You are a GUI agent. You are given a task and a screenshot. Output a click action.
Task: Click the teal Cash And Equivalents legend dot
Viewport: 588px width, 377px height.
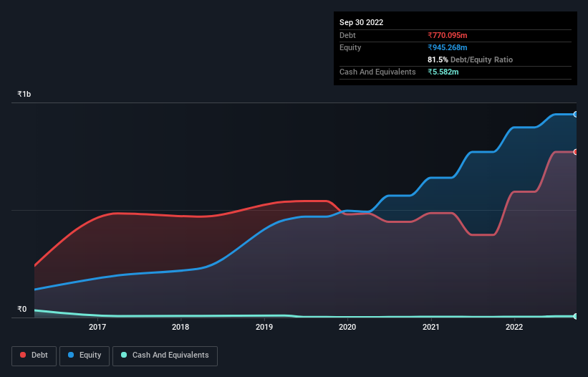(x=124, y=355)
